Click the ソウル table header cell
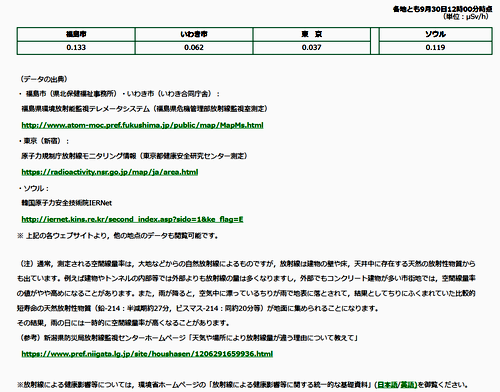This screenshot has height=392, width=500. [435, 34]
